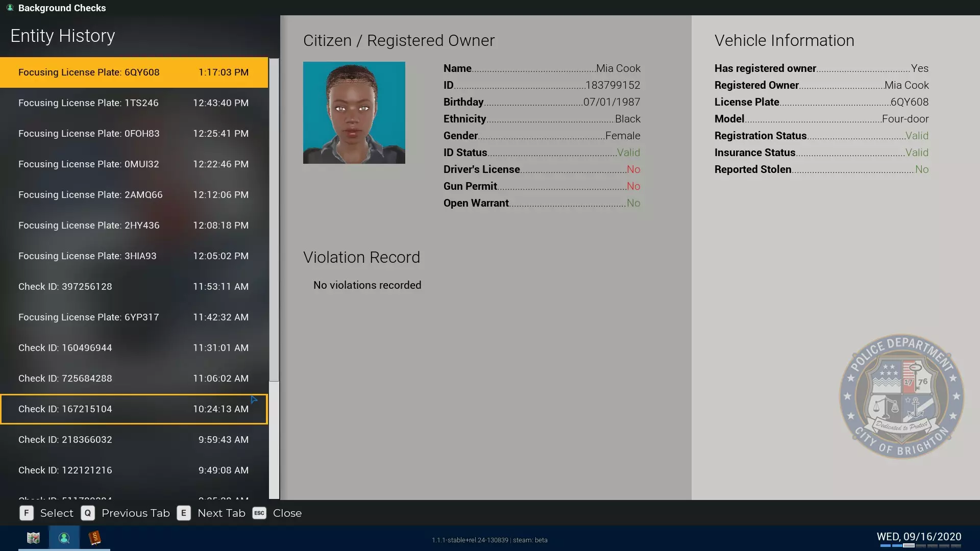Click the Select button label

[x=57, y=513]
